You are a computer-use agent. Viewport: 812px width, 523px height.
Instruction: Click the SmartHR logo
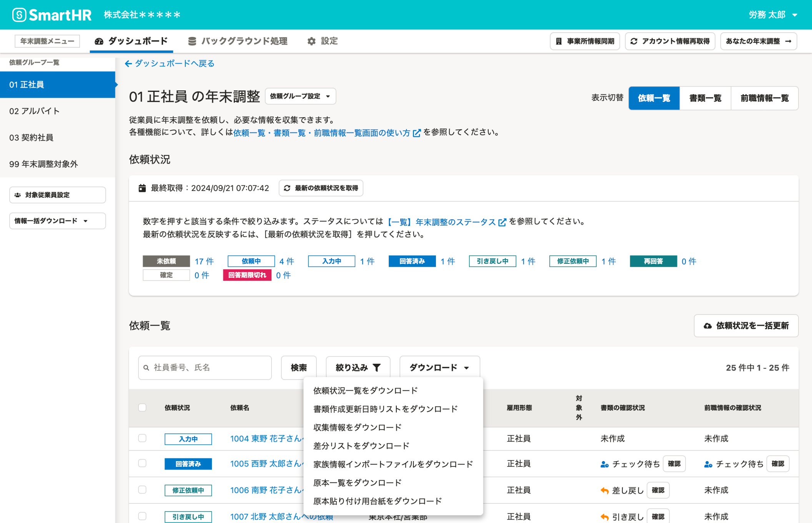coord(52,15)
